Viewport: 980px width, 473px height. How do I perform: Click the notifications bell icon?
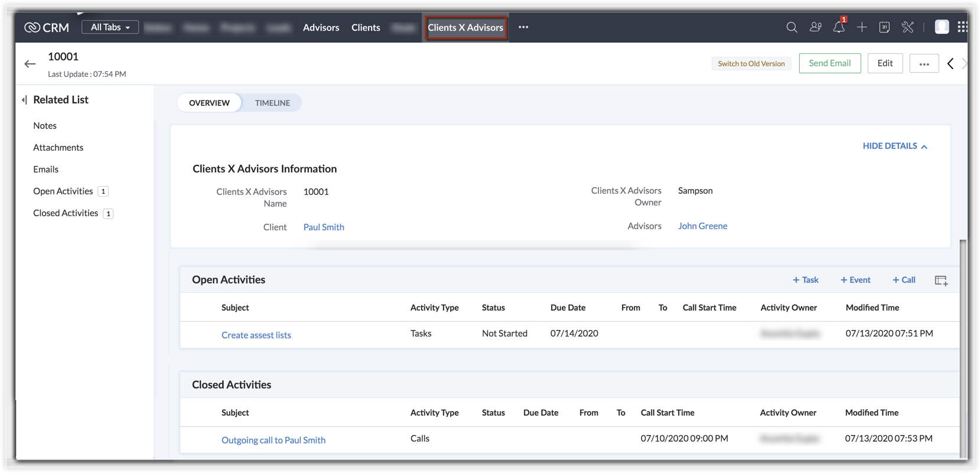tap(838, 27)
